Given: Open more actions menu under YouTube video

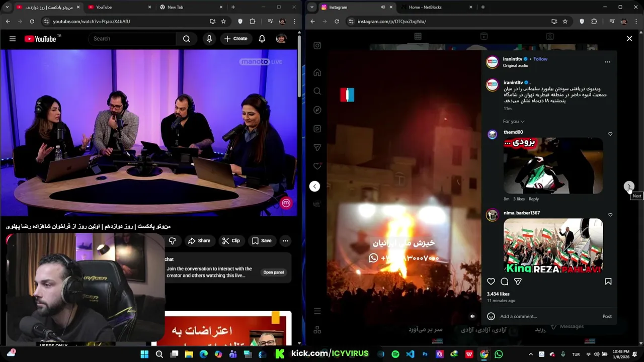Looking at the screenshot, I should pyautogui.click(x=285, y=241).
